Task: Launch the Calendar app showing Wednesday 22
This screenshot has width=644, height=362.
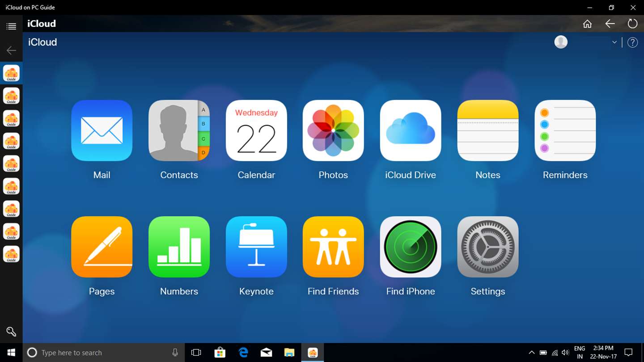Action: point(256,130)
